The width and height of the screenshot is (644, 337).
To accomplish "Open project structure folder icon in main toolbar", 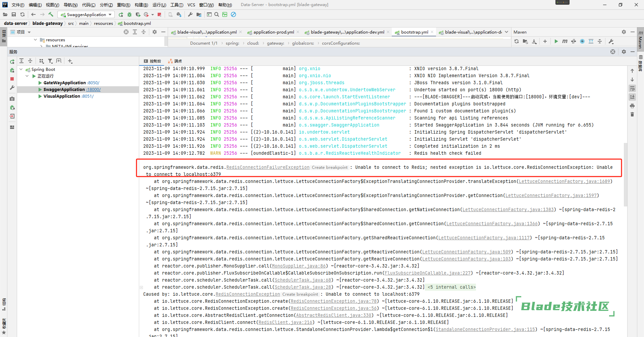I will coord(199,14).
